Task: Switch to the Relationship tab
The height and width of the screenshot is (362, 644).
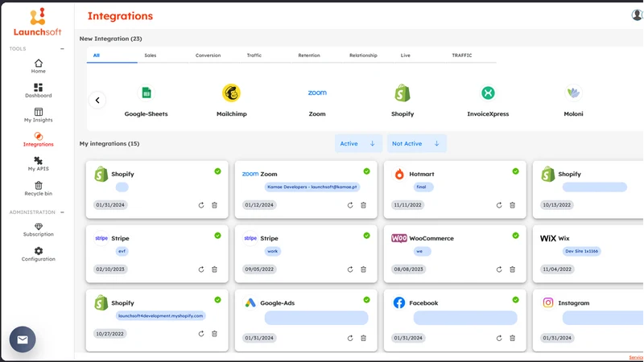Action: [363, 56]
